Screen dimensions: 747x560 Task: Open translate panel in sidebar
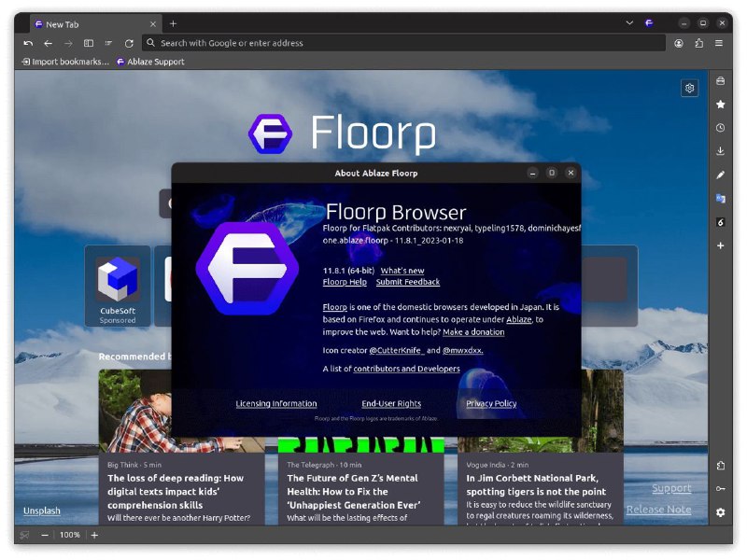click(x=720, y=199)
